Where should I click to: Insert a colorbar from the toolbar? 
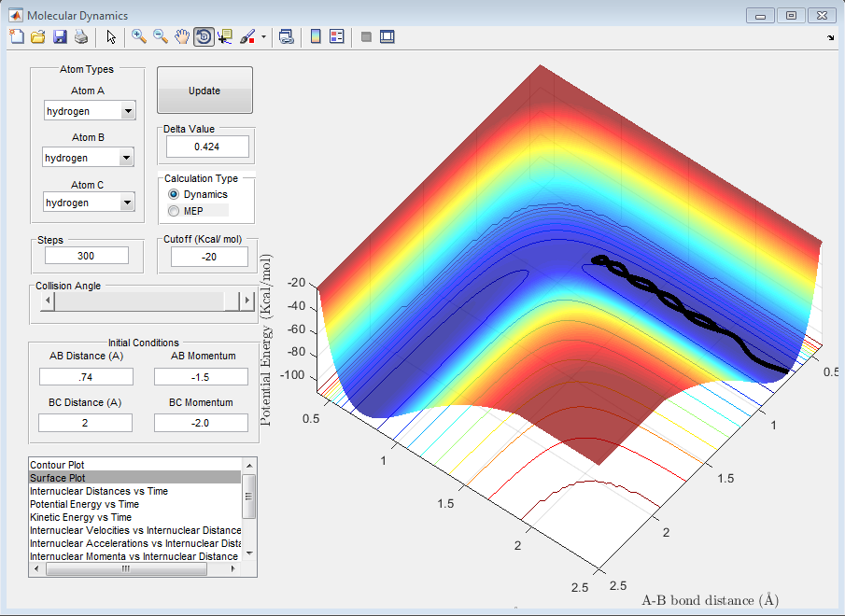316,36
